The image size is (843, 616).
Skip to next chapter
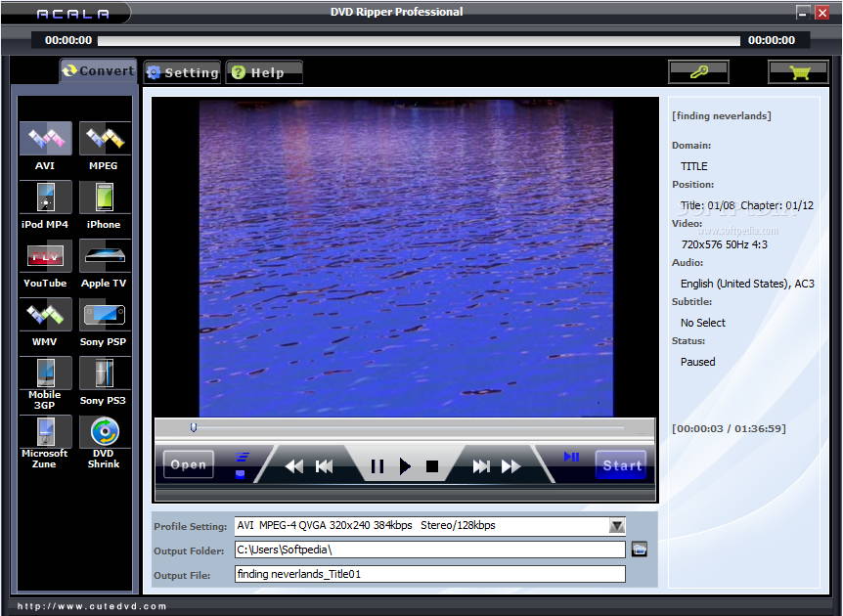[481, 466]
